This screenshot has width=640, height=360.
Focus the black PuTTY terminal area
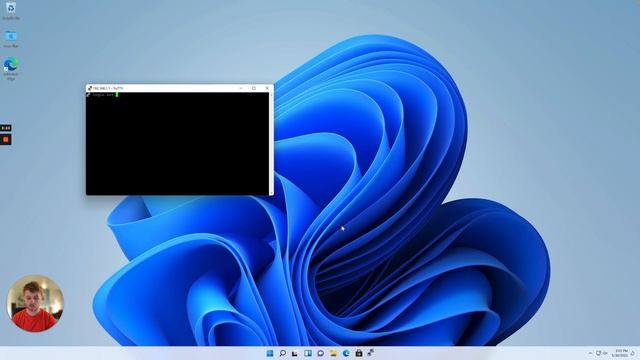coord(178,144)
